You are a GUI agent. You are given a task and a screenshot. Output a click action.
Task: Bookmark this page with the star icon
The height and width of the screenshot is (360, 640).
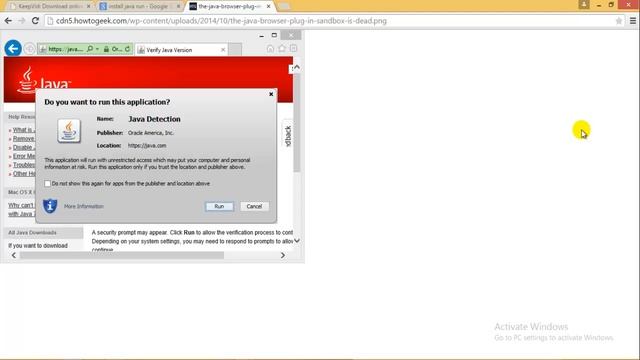click(619, 21)
